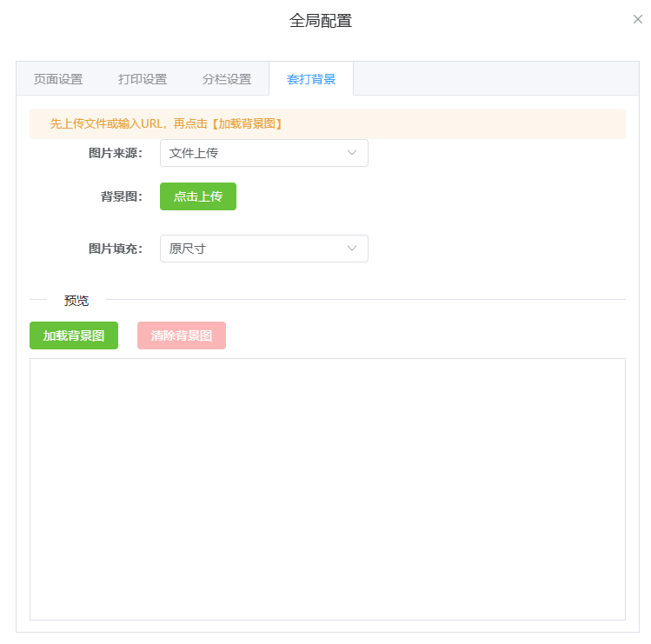Click the 图片填充 label

pyautogui.click(x=116, y=249)
